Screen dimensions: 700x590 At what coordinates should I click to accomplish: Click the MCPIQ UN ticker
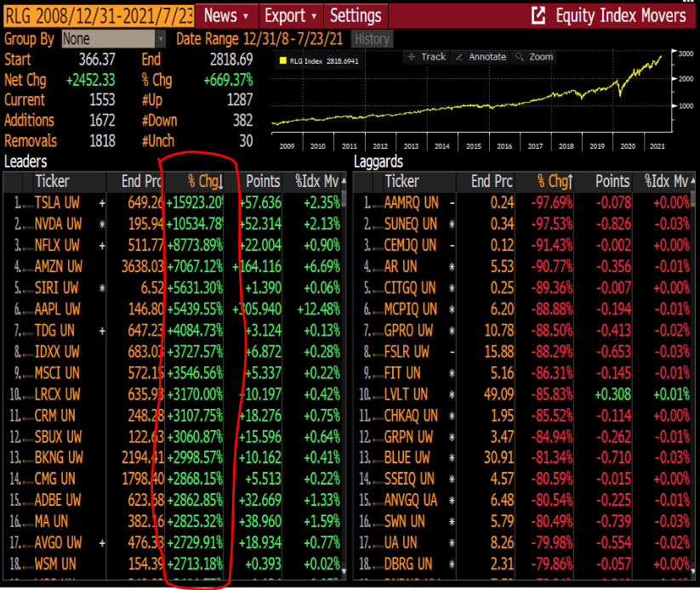click(410, 309)
